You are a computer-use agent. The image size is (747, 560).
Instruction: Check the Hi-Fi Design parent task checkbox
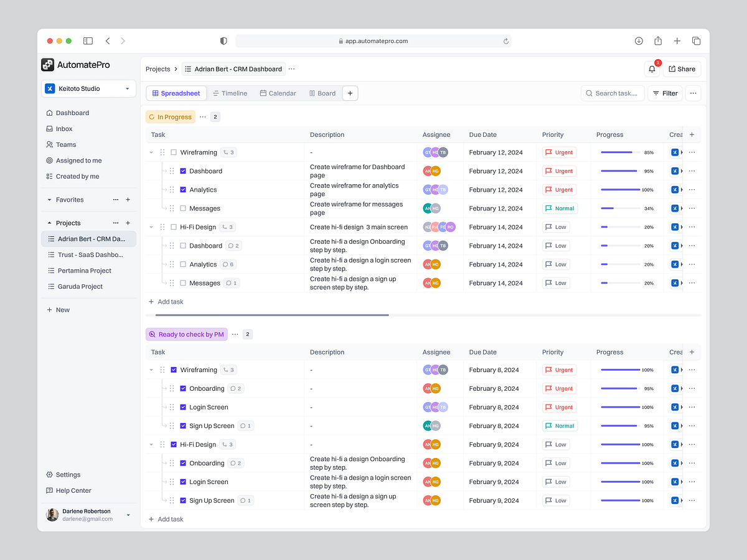173,226
